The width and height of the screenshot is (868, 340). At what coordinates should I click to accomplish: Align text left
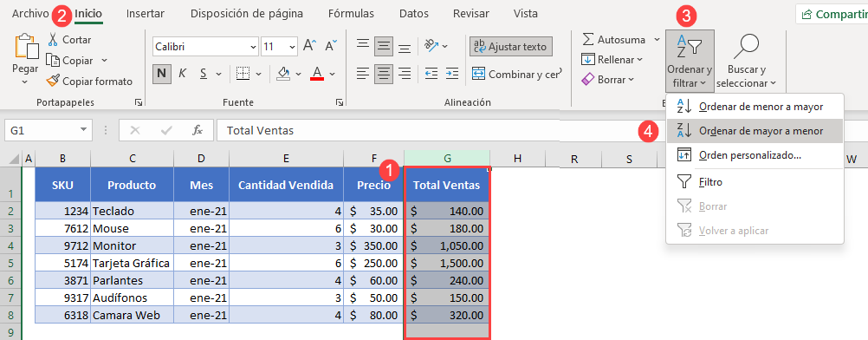[x=363, y=73]
